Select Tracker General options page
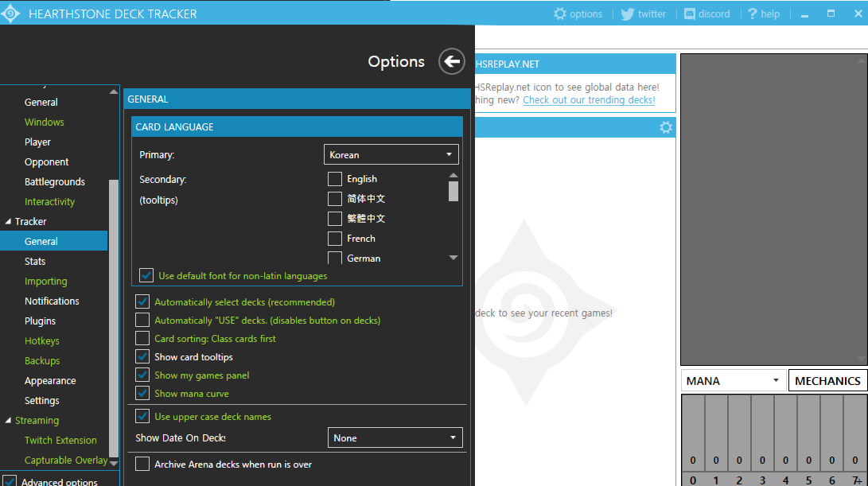Screen dimensions: 868x486 click(53, 241)
